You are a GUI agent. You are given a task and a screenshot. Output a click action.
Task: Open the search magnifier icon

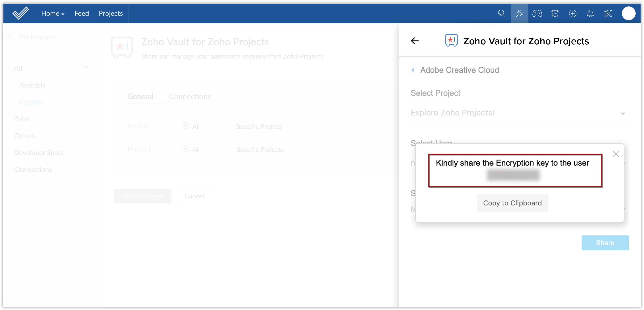(x=502, y=13)
